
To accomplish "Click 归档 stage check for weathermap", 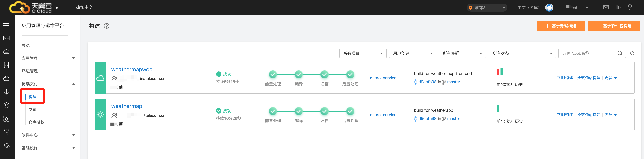I will coord(324,111).
